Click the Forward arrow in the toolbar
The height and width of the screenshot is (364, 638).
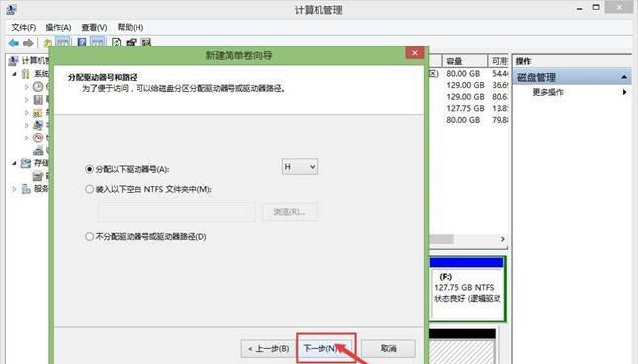coord(28,43)
